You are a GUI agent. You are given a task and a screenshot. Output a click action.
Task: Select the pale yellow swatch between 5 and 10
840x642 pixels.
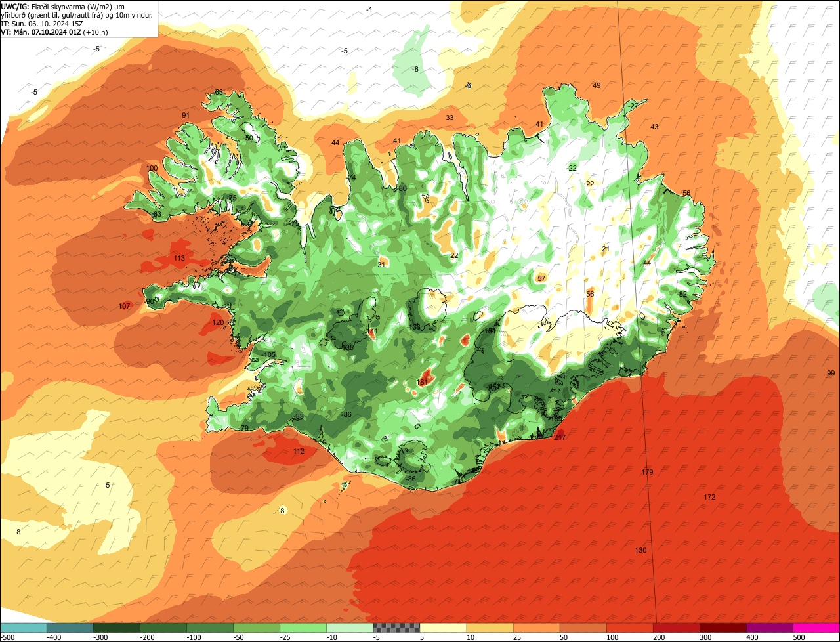tap(443, 628)
